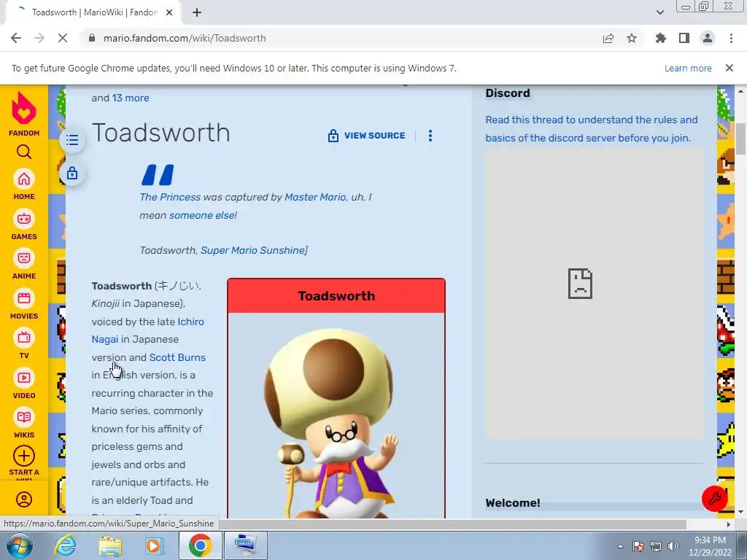Click the vertical page scrollbar thumb
The image size is (747, 560).
(x=741, y=139)
